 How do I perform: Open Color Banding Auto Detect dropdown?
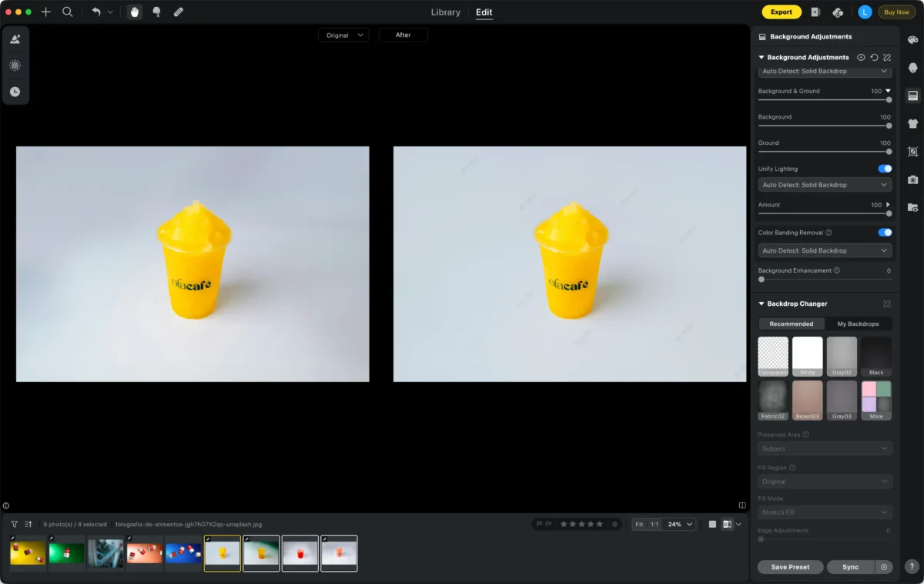point(825,250)
